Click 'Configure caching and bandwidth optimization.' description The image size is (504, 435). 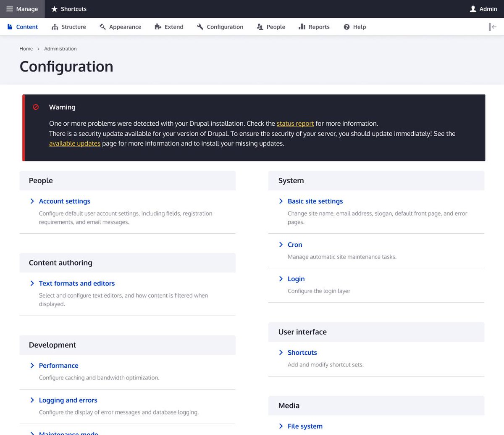(x=99, y=377)
